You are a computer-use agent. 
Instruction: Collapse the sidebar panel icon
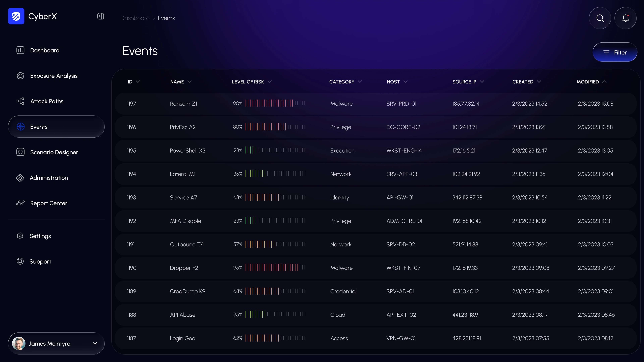(x=100, y=16)
